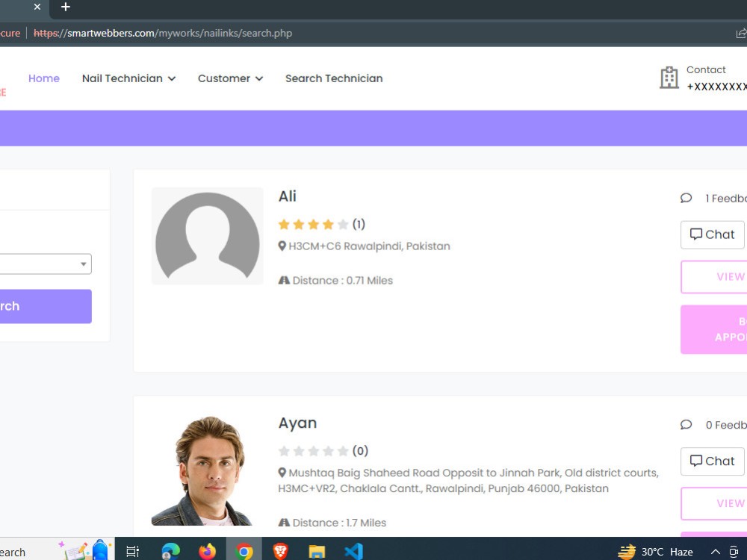
Task: Click Ayan's empty star rating
Action: tap(313, 451)
